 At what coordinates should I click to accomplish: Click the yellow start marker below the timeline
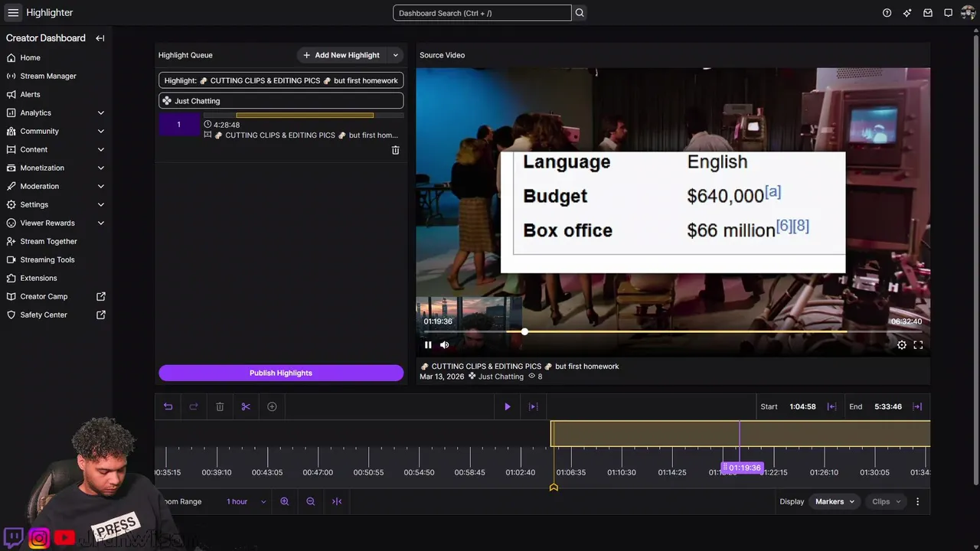(x=554, y=487)
